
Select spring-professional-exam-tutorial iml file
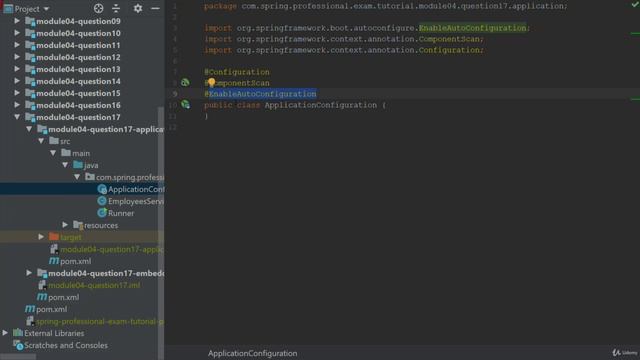tap(100, 321)
